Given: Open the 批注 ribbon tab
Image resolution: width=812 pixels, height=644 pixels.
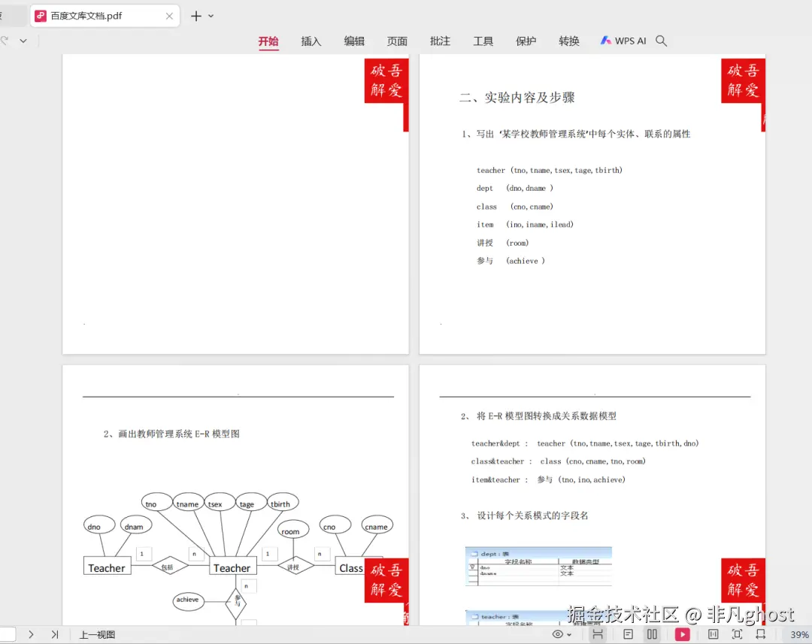Looking at the screenshot, I should tap(440, 41).
